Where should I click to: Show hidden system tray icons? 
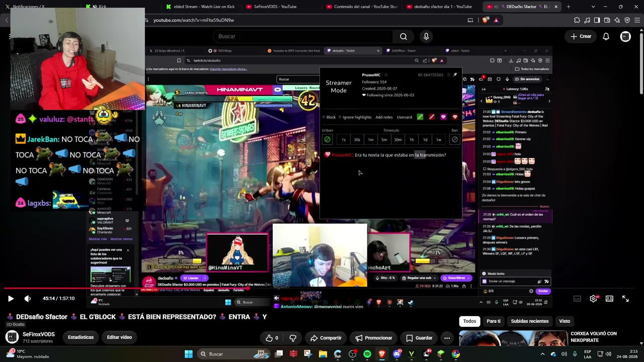[542, 354]
